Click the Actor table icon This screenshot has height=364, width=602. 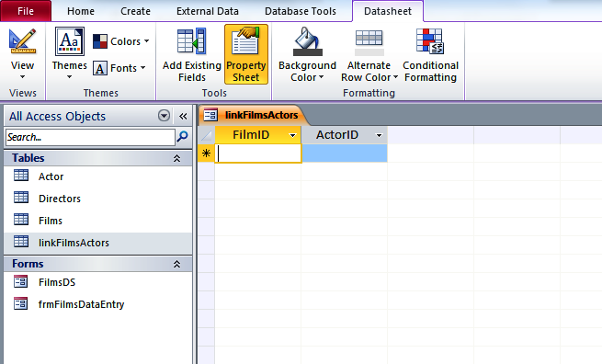[21, 175]
